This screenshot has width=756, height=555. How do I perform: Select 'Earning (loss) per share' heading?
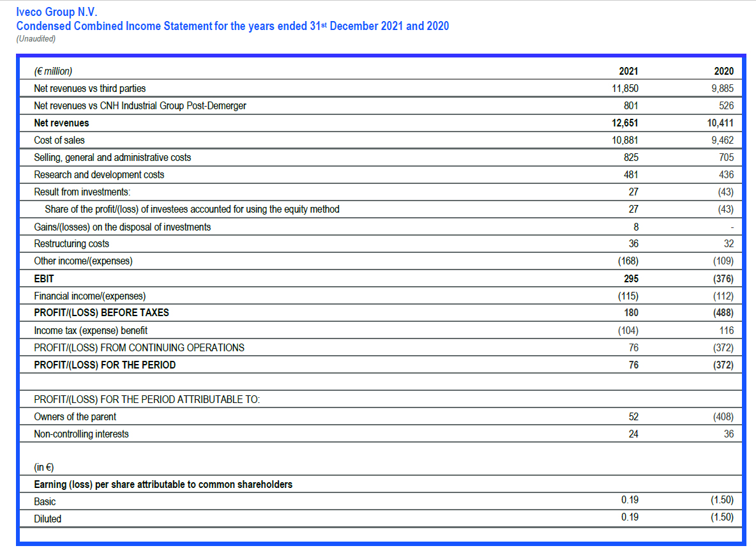pyautogui.click(x=163, y=485)
